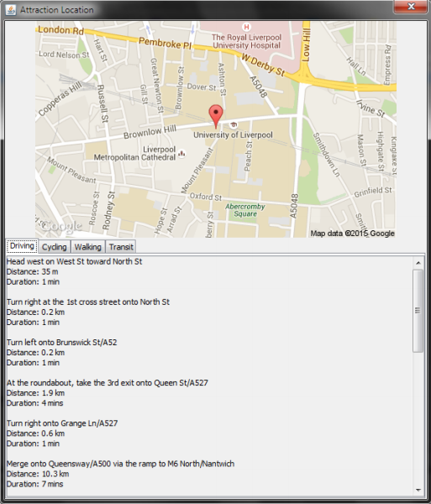Viewport: 431px width, 504px height.
Task: Click 'University of Liverpool' map label
Action: pyautogui.click(x=233, y=134)
